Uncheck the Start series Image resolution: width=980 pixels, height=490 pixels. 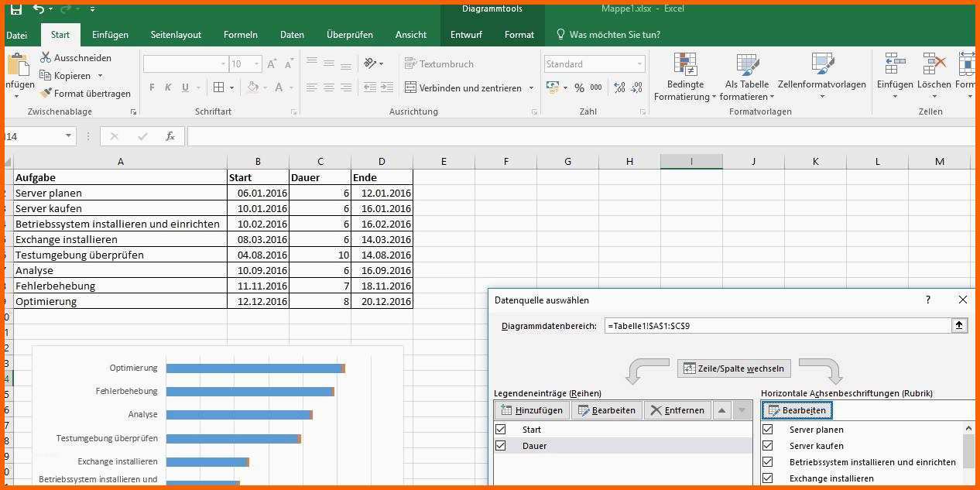pyautogui.click(x=500, y=429)
